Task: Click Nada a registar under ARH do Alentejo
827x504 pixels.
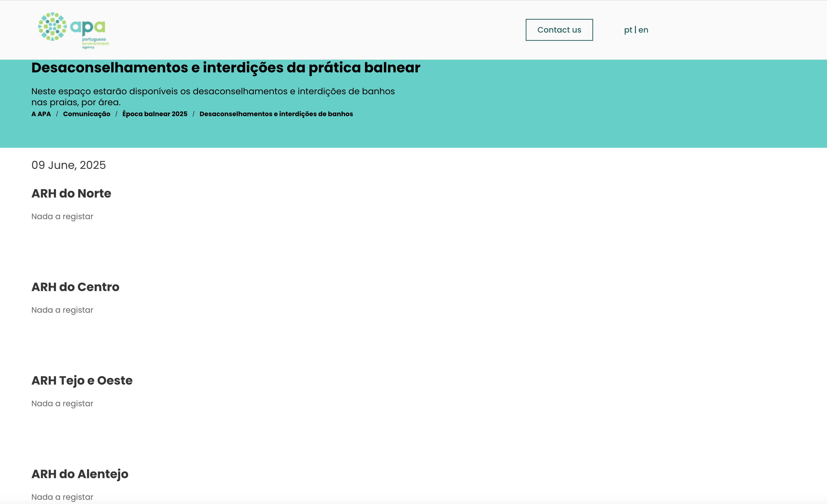Action: [62, 497]
